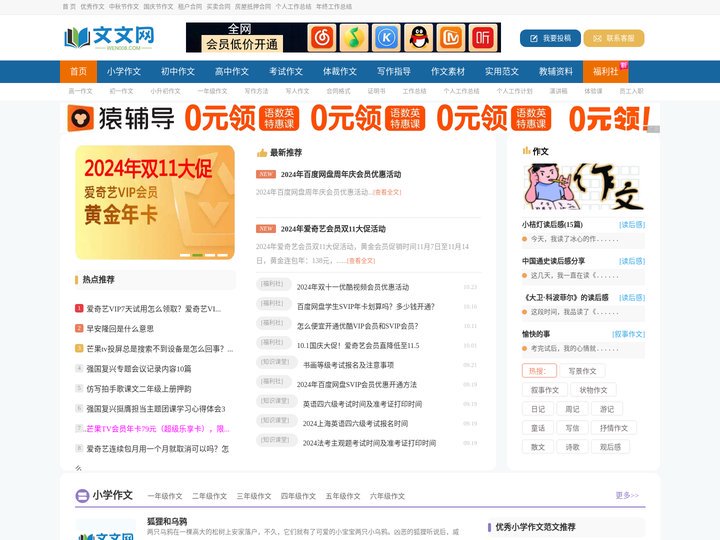Select the 观后感 tag button

coord(610,446)
